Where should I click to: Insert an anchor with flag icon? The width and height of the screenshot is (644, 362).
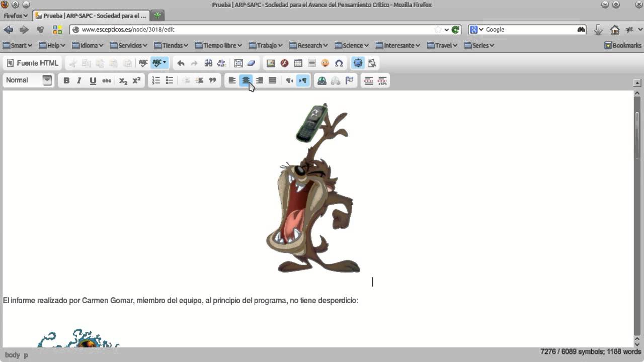349,80
